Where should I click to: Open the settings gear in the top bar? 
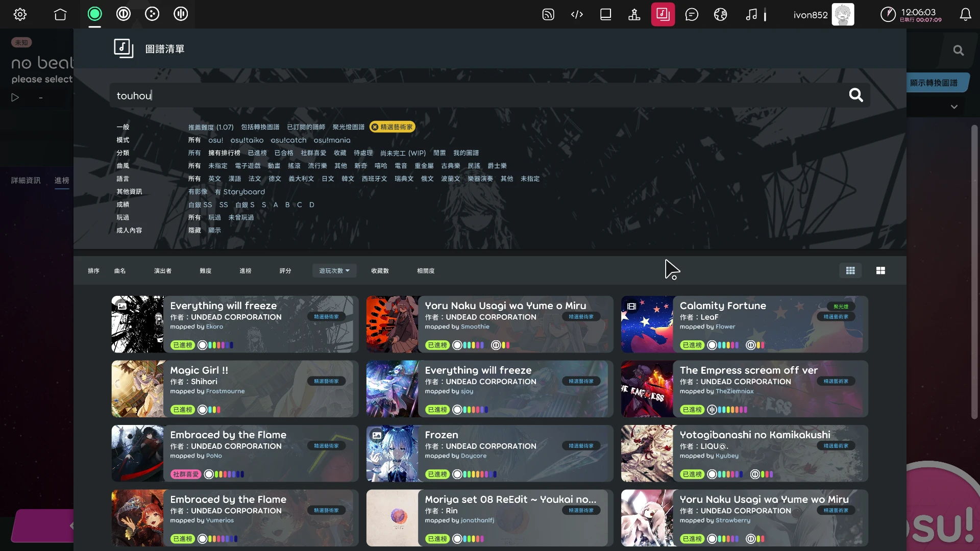20,14
